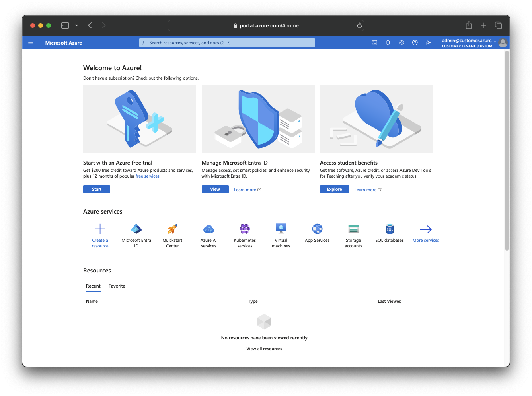The height and width of the screenshot is (396, 532).
Task: Click the portal.azure.com address bar
Action: 266,25
